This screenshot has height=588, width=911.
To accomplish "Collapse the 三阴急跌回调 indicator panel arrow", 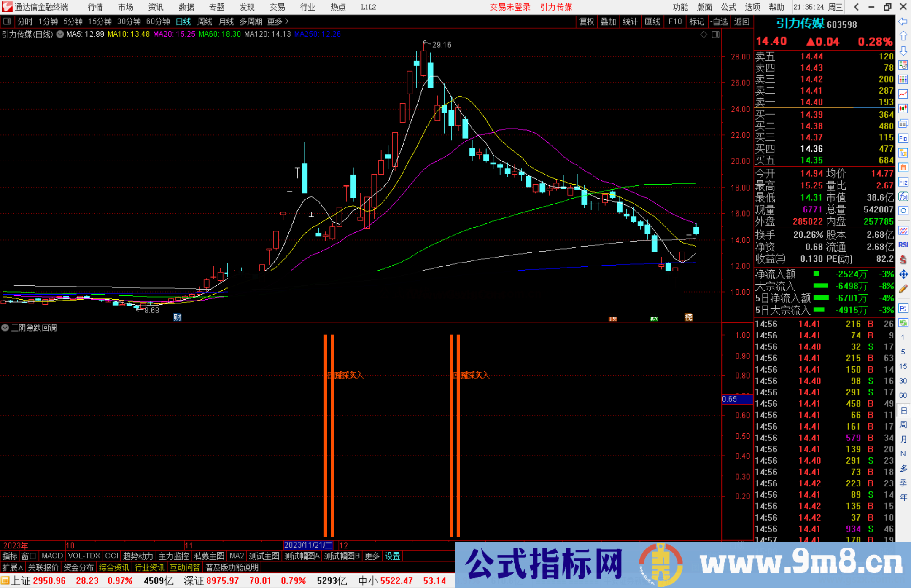I will pyautogui.click(x=5, y=328).
